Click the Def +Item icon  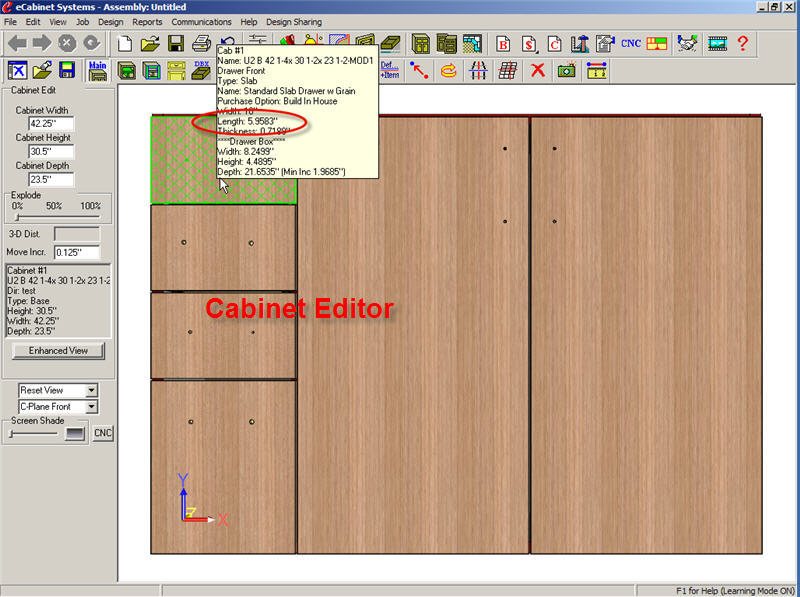coord(390,70)
